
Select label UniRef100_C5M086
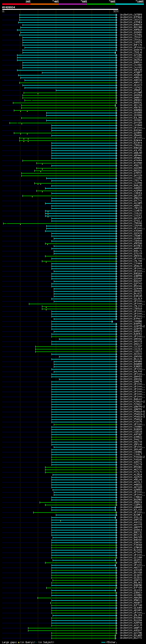click(131, 223)
